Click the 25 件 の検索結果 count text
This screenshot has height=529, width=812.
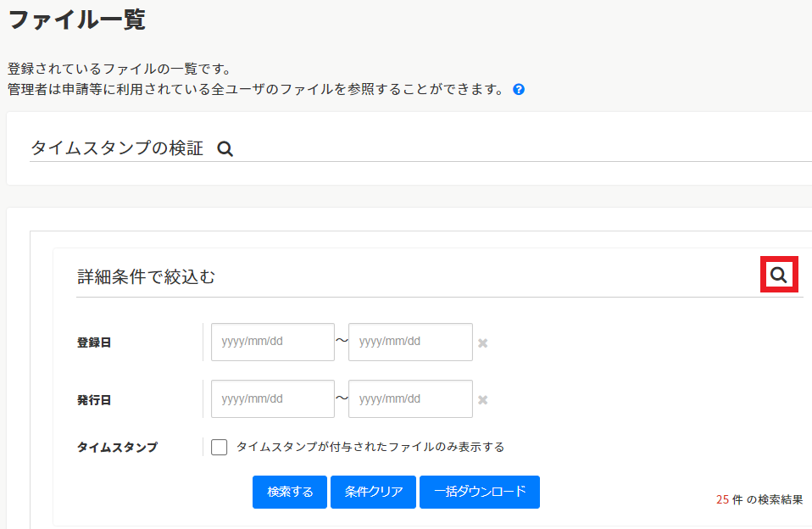coord(759,500)
